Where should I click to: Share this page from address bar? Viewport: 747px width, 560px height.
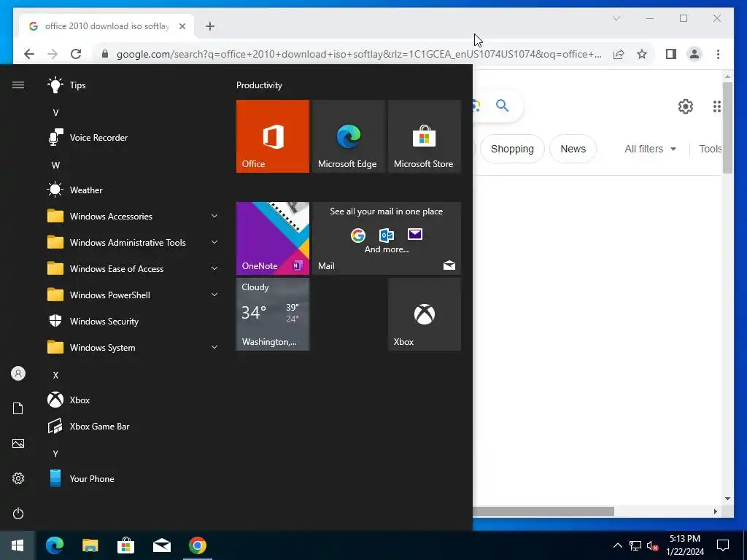click(619, 54)
